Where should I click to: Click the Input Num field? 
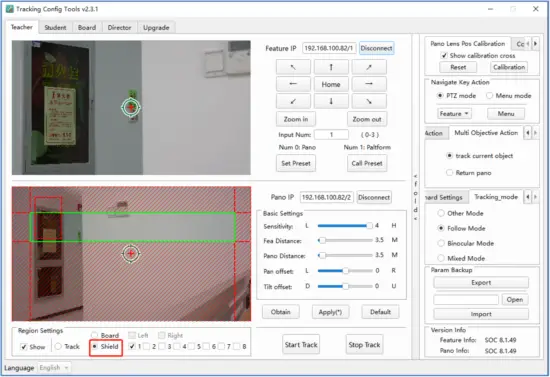click(331, 135)
